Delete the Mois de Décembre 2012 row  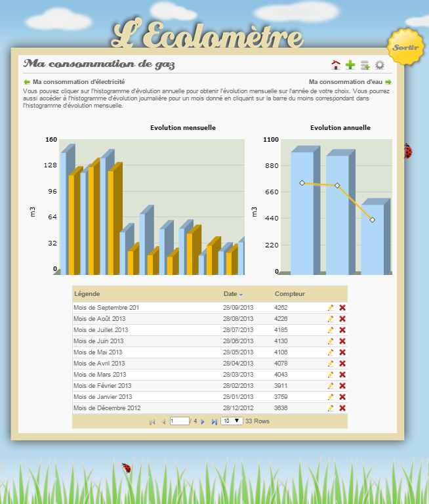coord(342,408)
